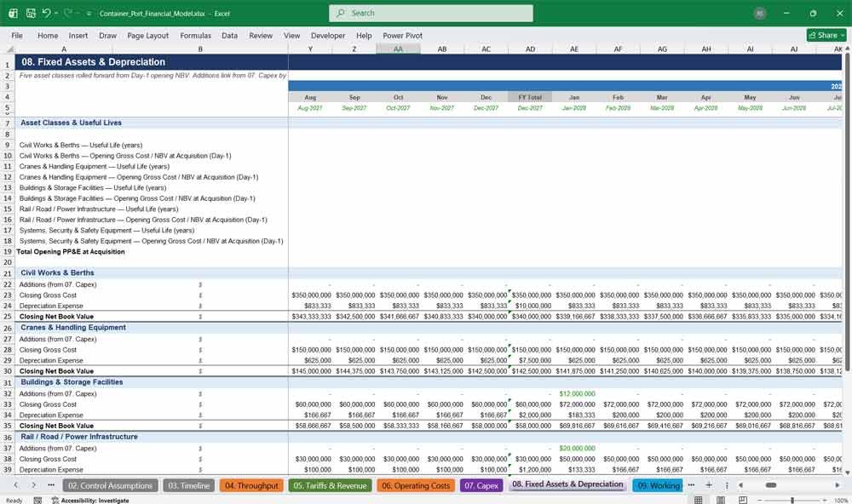The height and width of the screenshot is (504, 852).
Task: Switch to Normal view icon
Action: click(699, 500)
